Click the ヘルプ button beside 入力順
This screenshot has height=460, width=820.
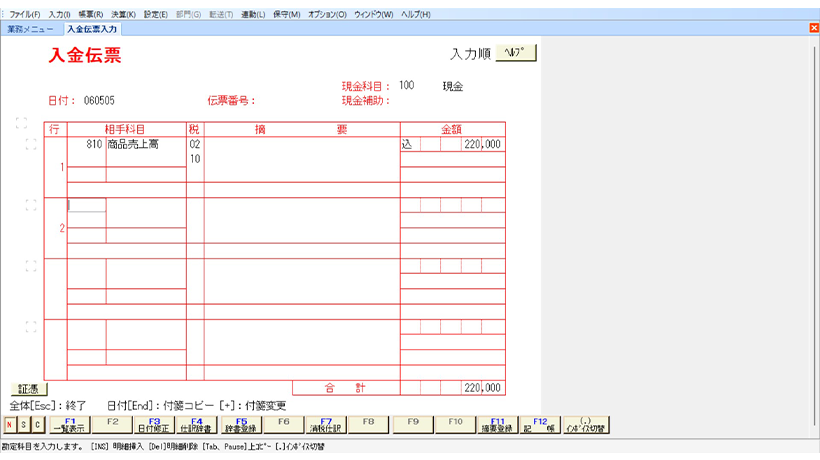(516, 52)
